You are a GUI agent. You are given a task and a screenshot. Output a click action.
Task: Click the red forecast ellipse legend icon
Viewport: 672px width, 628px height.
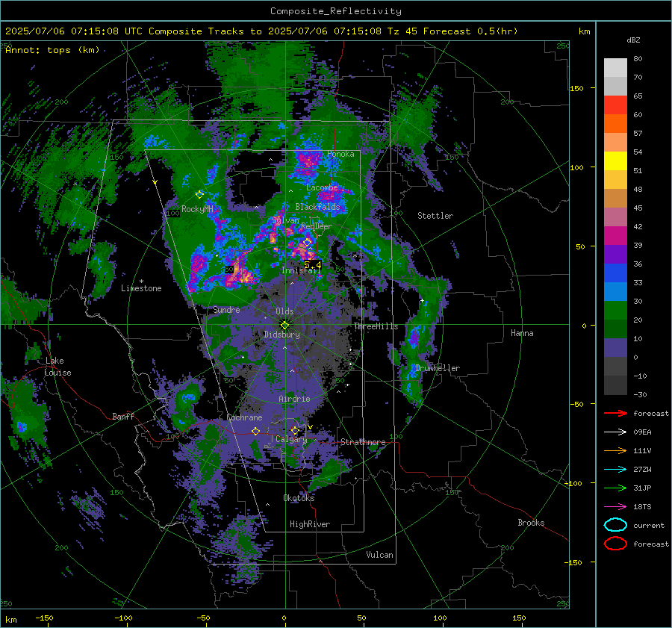[x=615, y=544]
